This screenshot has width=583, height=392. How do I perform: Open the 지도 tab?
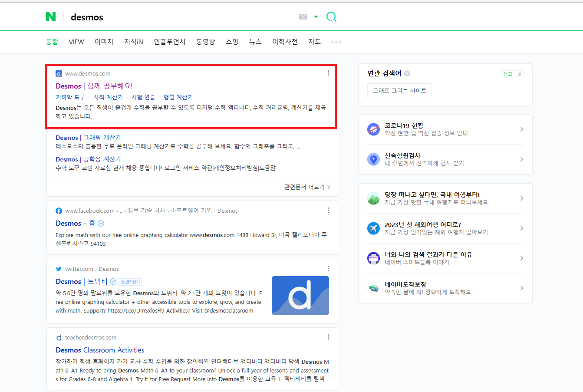tap(315, 42)
